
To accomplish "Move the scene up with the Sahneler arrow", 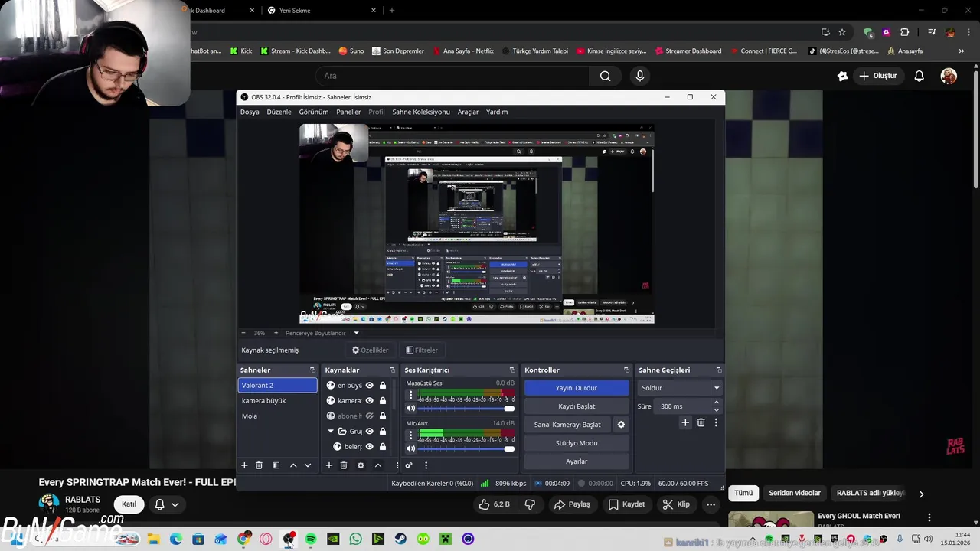I will pos(293,465).
